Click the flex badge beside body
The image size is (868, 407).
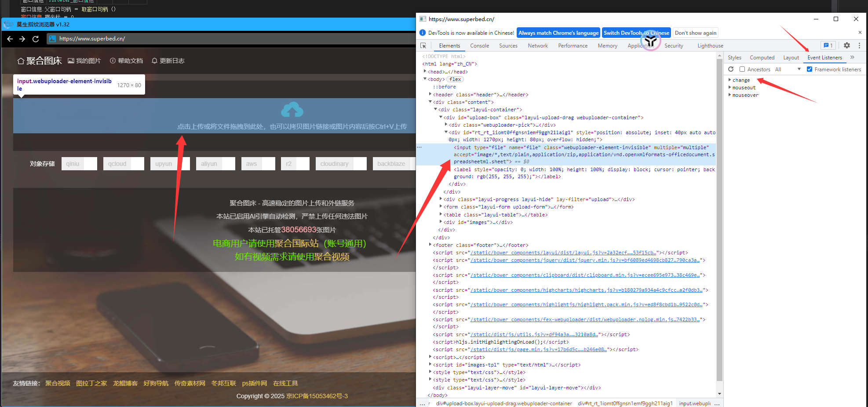(455, 79)
